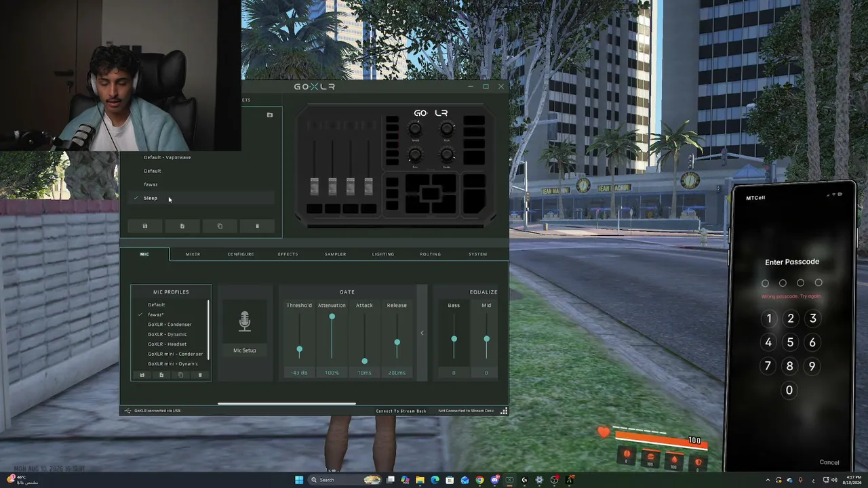This screenshot has height=488, width=868.
Task: Select 'GoXLR mini - Condenser' mic profile
Action: tap(175, 354)
